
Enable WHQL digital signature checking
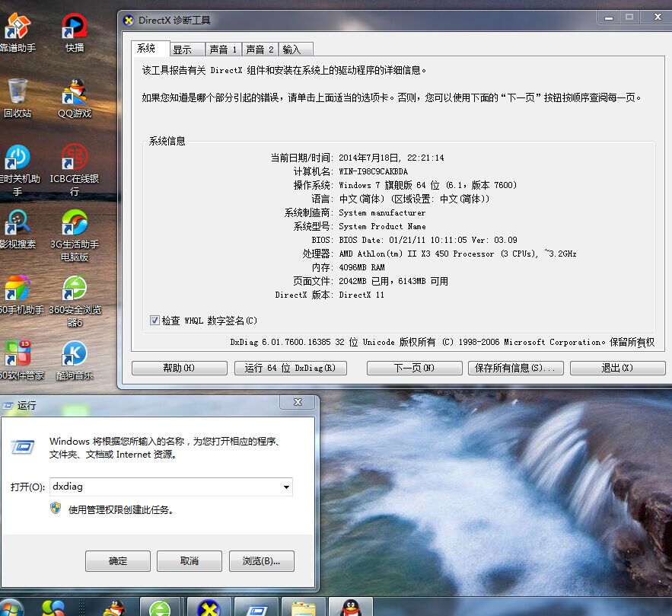point(154,320)
